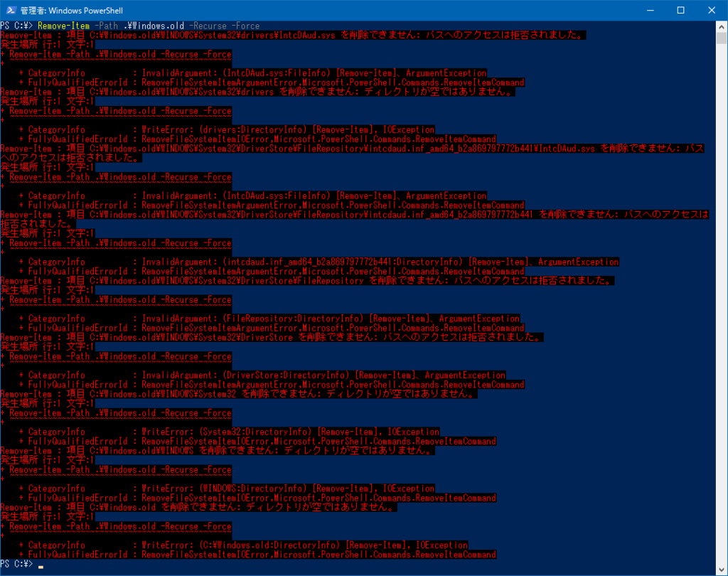Open the PowerShell icon system menu
728x576 pixels.
tap(11, 10)
